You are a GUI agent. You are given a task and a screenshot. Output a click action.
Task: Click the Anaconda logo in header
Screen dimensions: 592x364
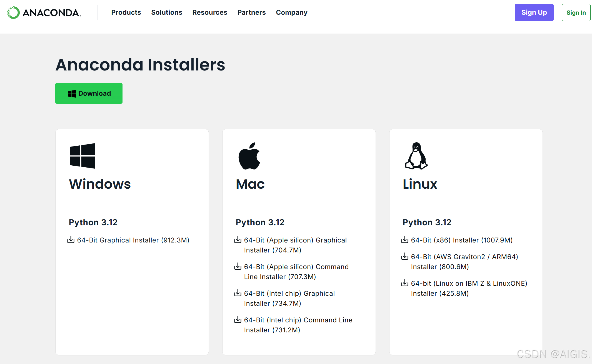click(x=44, y=12)
